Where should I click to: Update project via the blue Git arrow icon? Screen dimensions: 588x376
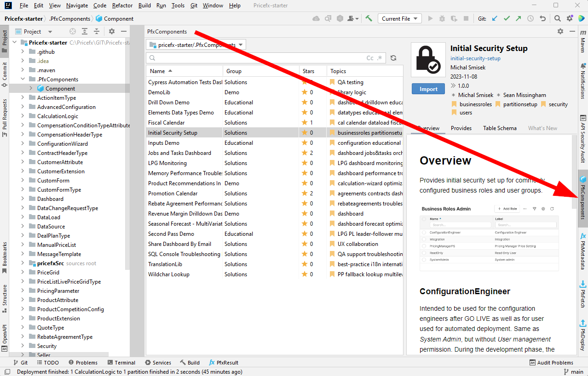tap(495, 18)
